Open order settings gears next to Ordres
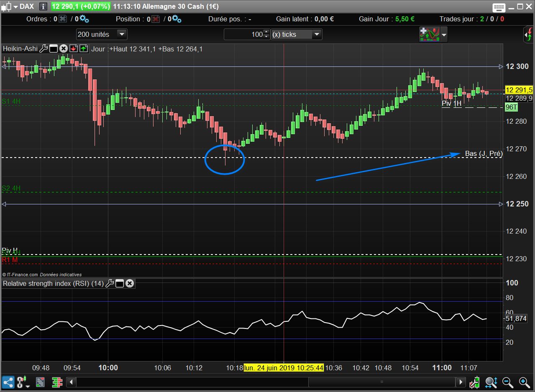The width and height of the screenshot is (535, 392). coord(84,19)
